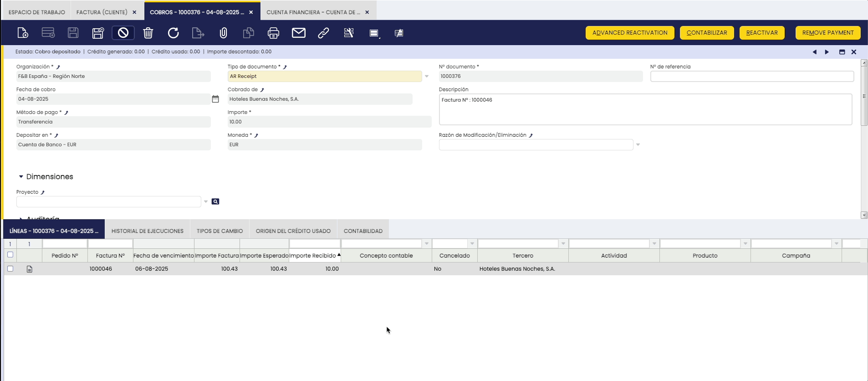Click the trash delete record icon
Viewport: 868px width, 381px height.
(x=148, y=33)
